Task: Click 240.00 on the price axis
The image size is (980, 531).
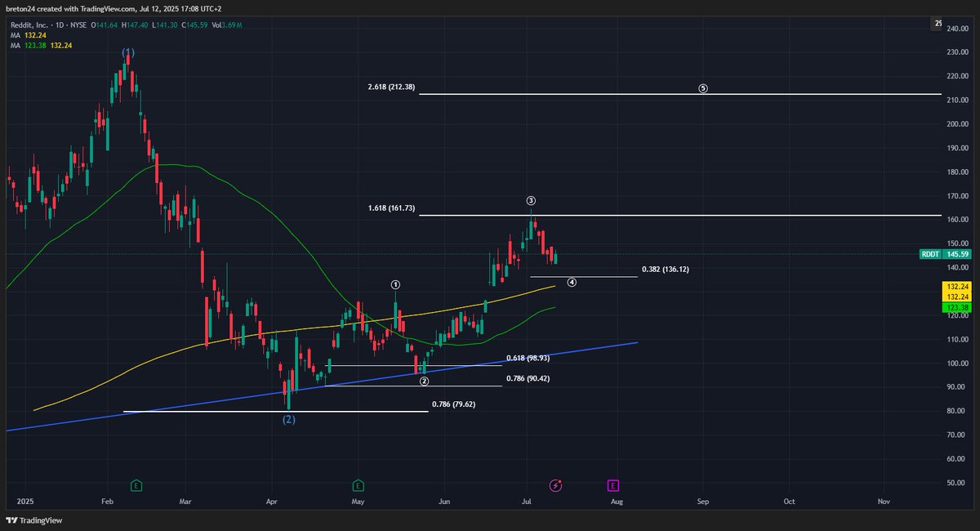Action: click(x=956, y=29)
